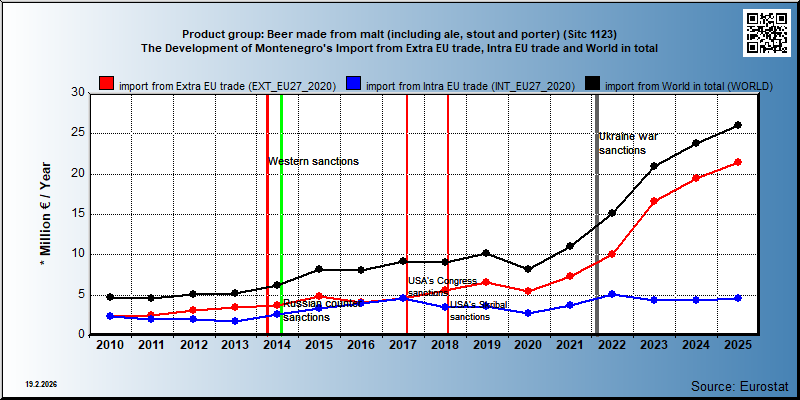
Task: Click the black World data point for 2020
Action: tap(529, 269)
